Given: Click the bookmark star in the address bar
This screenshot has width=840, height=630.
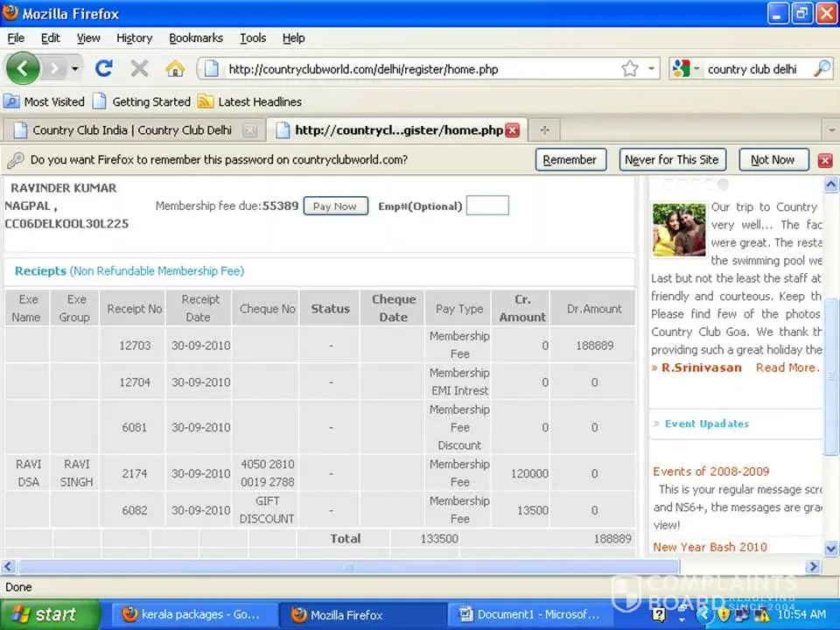Looking at the screenshot, I should [x=629, y=68].
